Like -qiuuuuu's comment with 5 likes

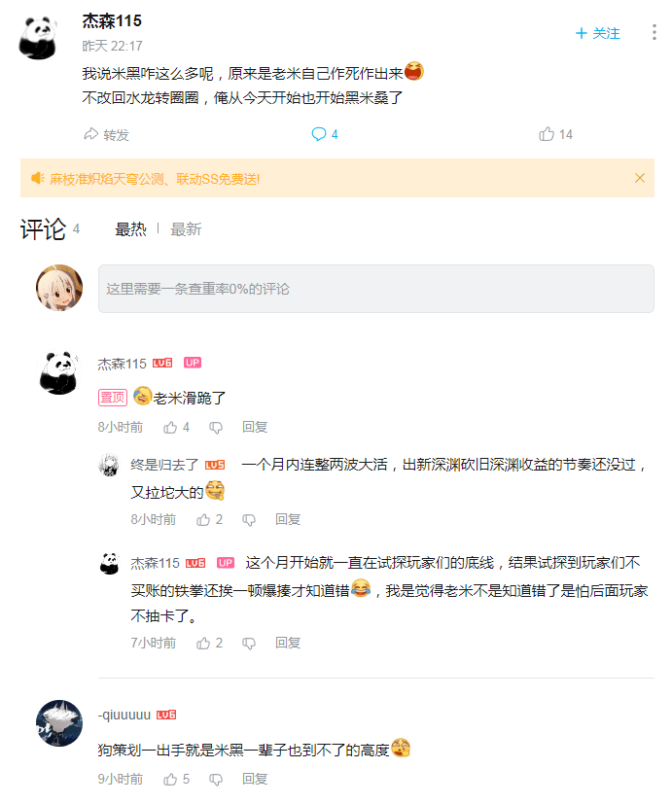click(170, 780)
